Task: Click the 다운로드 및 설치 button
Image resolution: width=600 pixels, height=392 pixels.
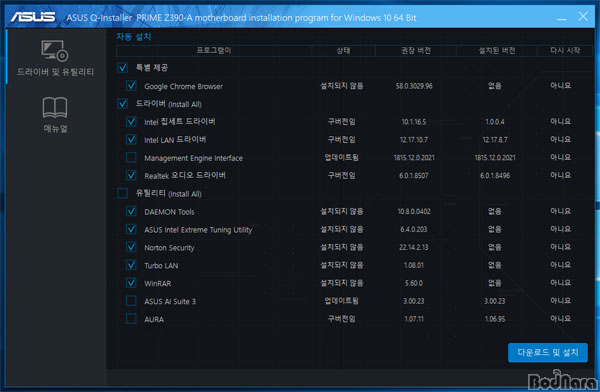Action: (548, 352)
